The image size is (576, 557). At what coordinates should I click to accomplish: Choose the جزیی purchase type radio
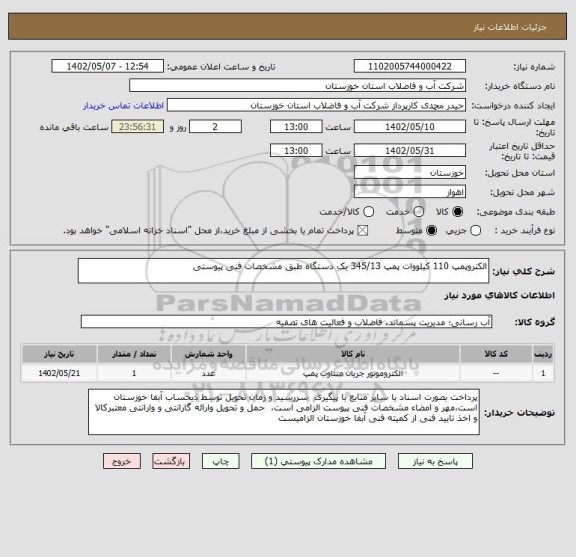(475, 231)
